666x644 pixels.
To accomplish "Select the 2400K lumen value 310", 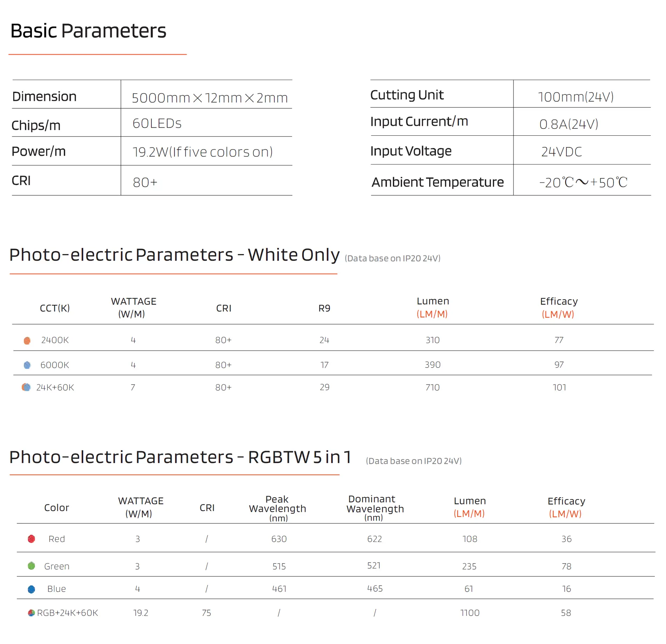I will [433, 340].
